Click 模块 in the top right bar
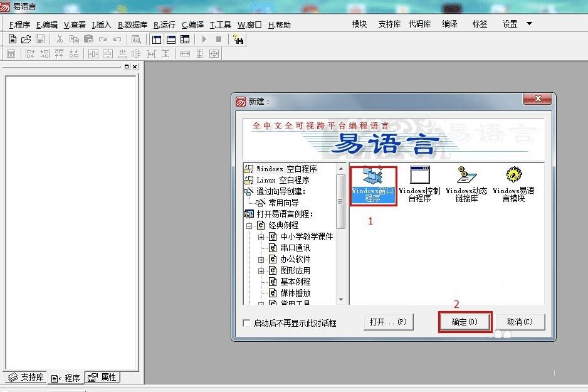 [360, 24]
